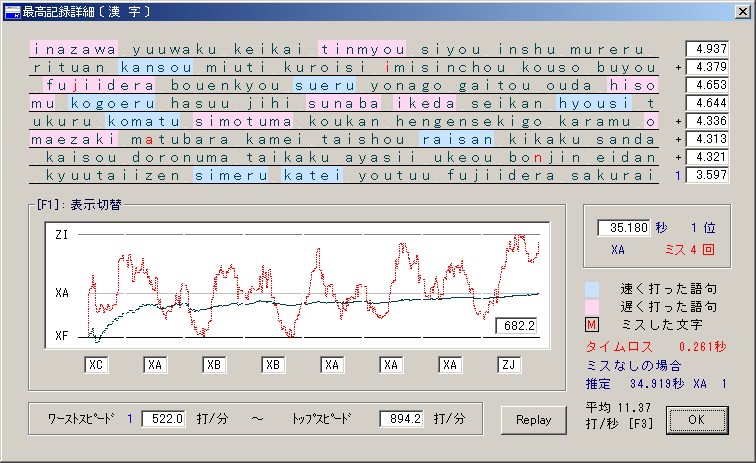756x463 pixels.
Task: Click the 682.2 value box in graph
Action: click(516, 326)
